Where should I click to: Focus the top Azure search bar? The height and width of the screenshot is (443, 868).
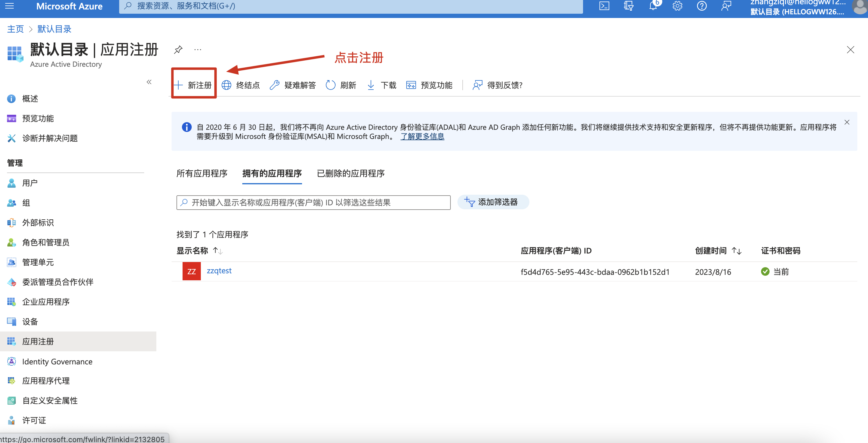(351, 6)
